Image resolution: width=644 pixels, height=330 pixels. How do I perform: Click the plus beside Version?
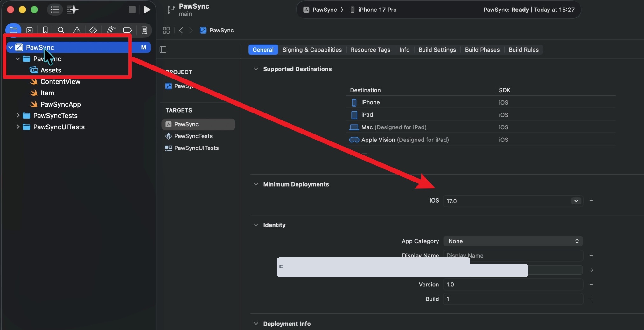click(x=591, y=285)
